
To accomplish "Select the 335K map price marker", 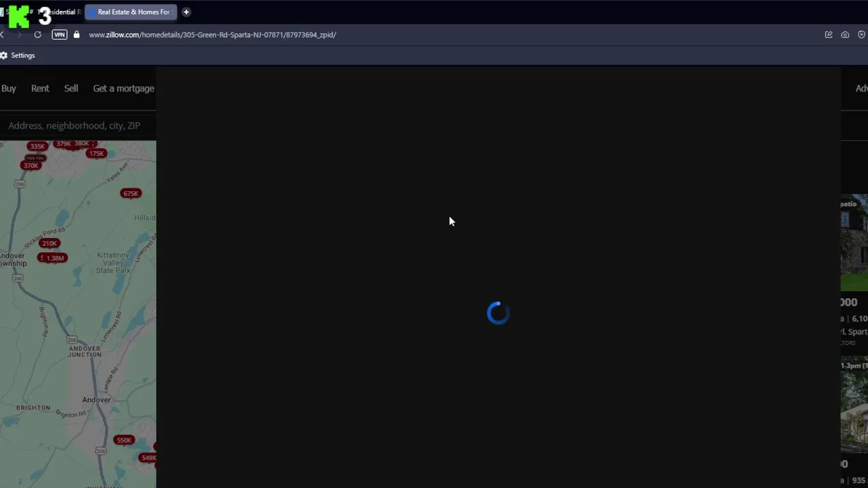I will [x=37, y=146].
